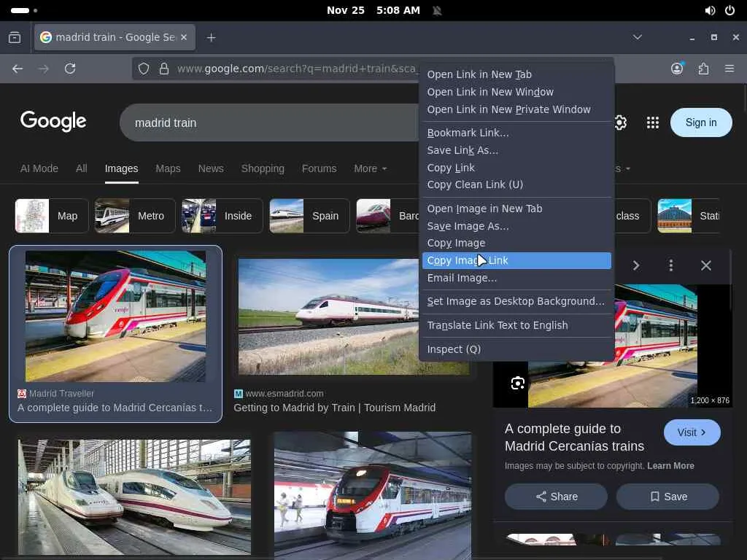
Task: Search image with Google Lens icon
Action: pyautogui.click(x=518, y=383)
